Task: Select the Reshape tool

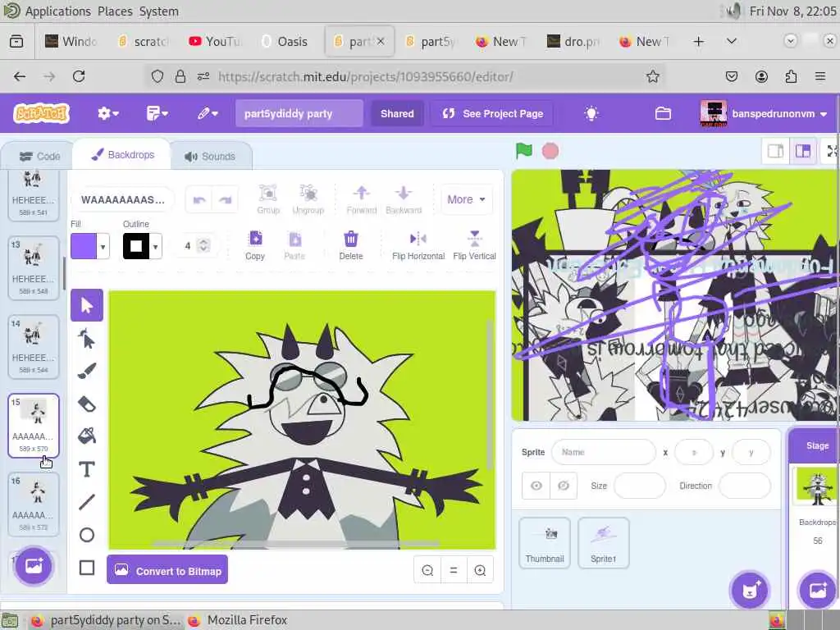Action: (x=86, y=339)
